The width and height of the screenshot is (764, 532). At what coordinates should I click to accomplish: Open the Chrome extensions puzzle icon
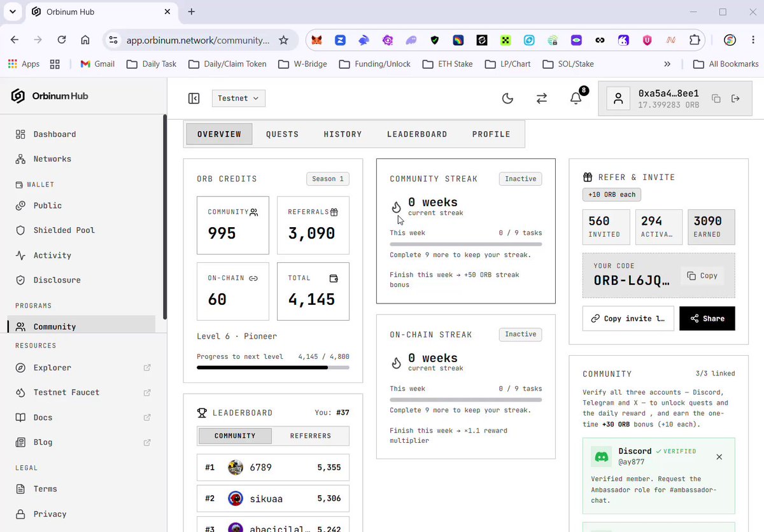click(x=695, y=40)
